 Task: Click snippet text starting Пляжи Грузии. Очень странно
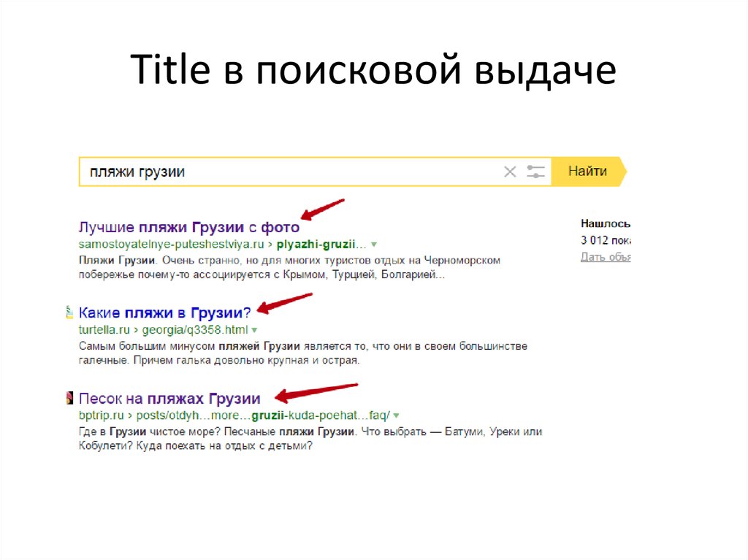(289, 261)
